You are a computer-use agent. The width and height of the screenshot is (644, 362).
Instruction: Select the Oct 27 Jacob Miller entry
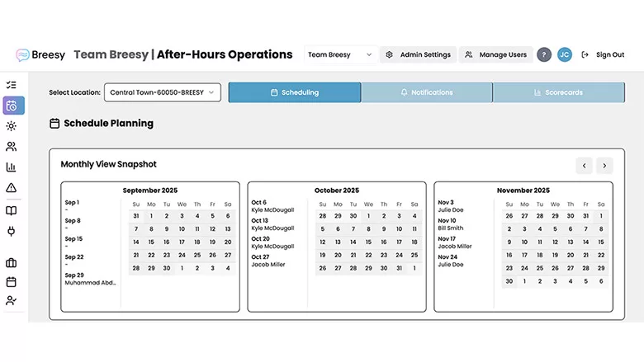(268, 261)
